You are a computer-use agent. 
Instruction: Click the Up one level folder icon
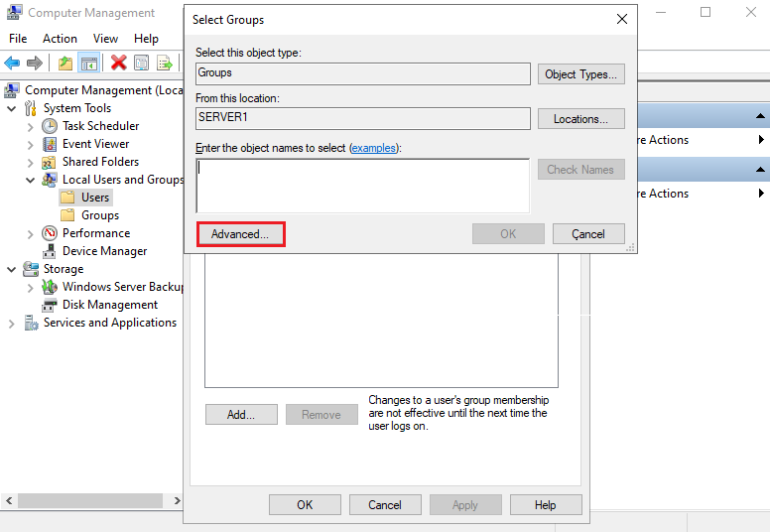[x=65, y=63]
